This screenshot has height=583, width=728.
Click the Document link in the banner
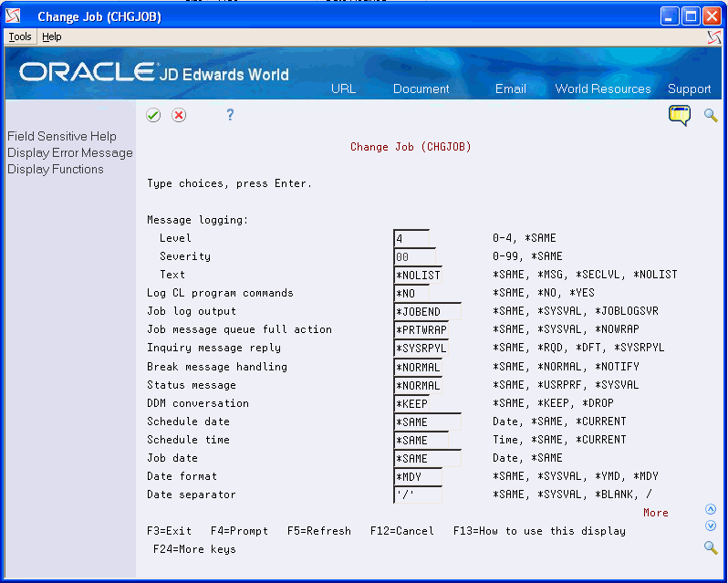pos(421,88)
